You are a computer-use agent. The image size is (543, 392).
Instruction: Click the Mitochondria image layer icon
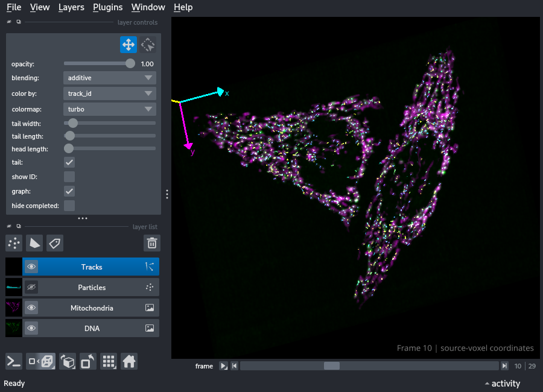tap(150, 308)
